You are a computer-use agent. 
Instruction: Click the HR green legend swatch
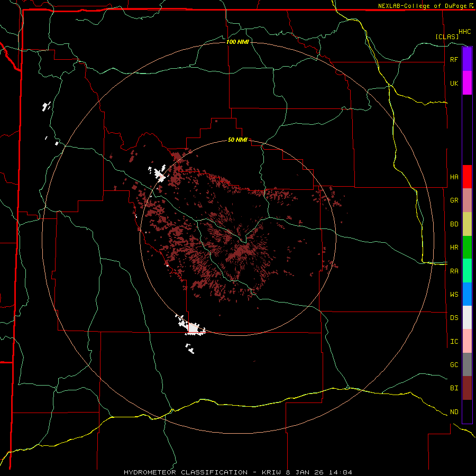[x=467, y=247]
